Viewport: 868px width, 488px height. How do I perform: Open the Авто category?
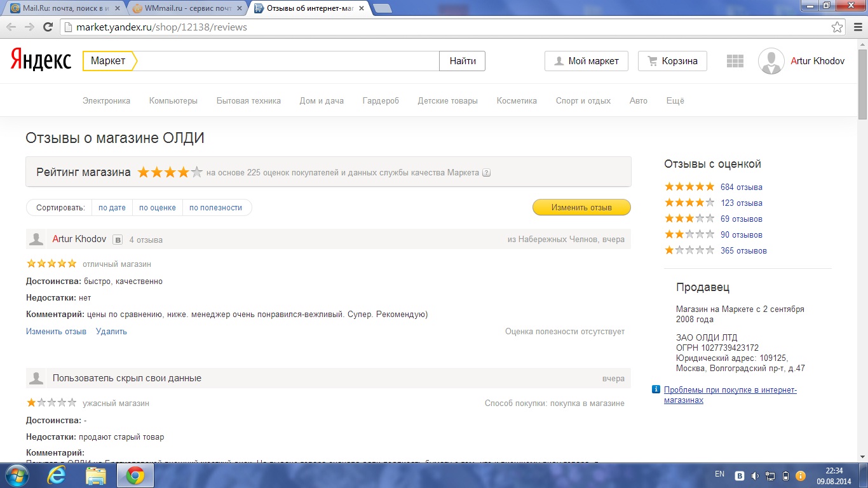(x=639, y=100)
